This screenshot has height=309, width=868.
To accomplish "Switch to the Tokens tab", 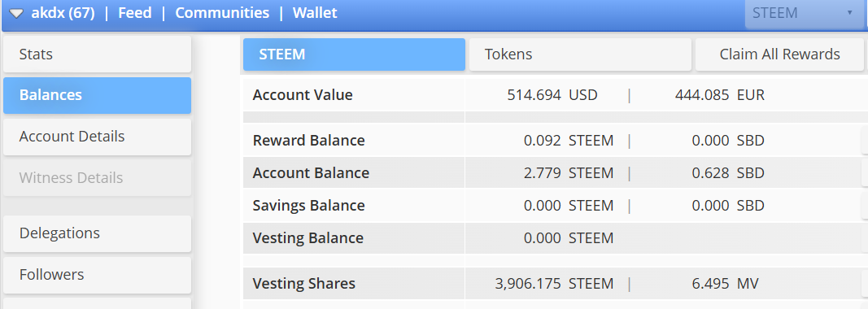I will [x=580, y=54].
